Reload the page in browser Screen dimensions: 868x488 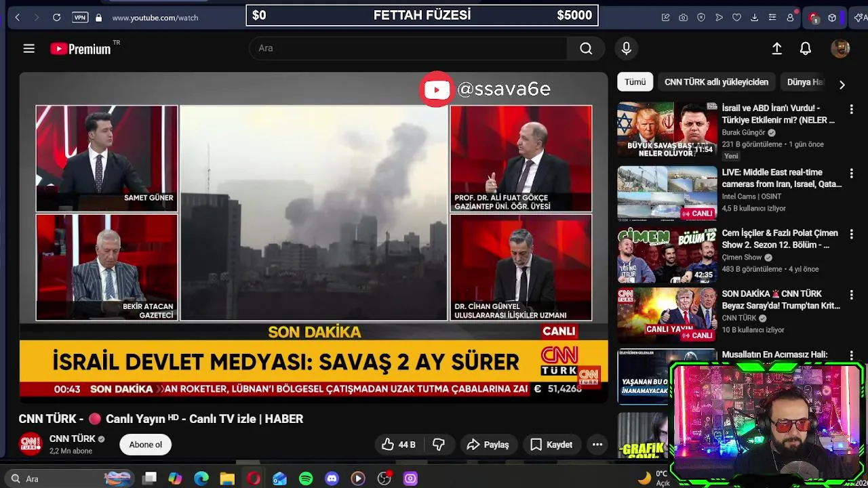pos(57,18)
